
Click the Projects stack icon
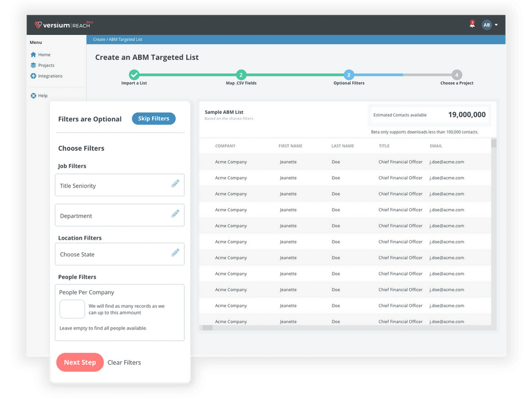tap(33, 65)
